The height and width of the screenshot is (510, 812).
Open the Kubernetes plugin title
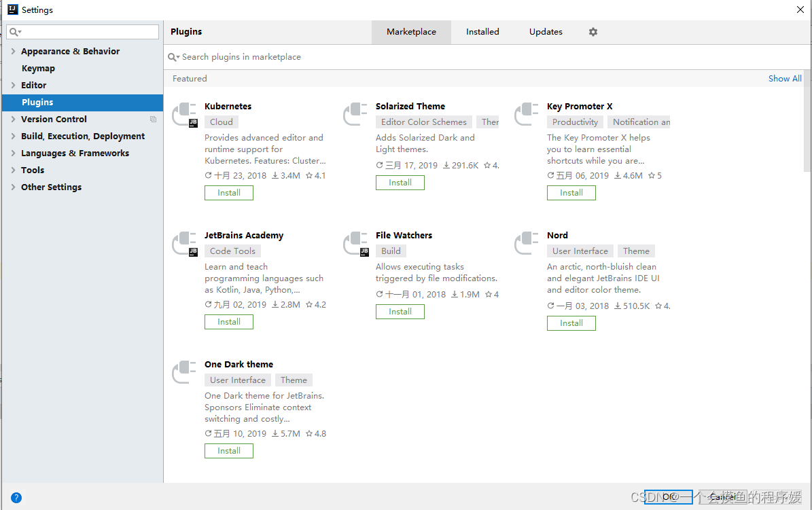point(228,106)
